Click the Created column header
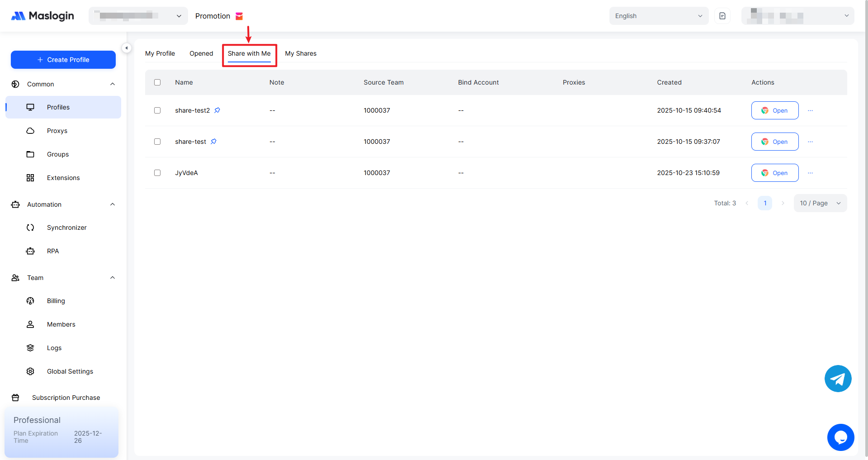The image size is (868, 460). [669, 82]
